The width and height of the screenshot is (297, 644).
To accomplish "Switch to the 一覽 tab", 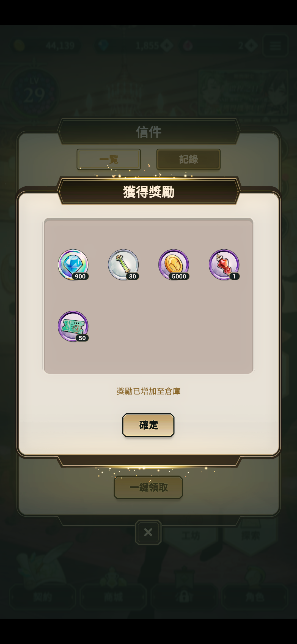I will coord(109,159).
